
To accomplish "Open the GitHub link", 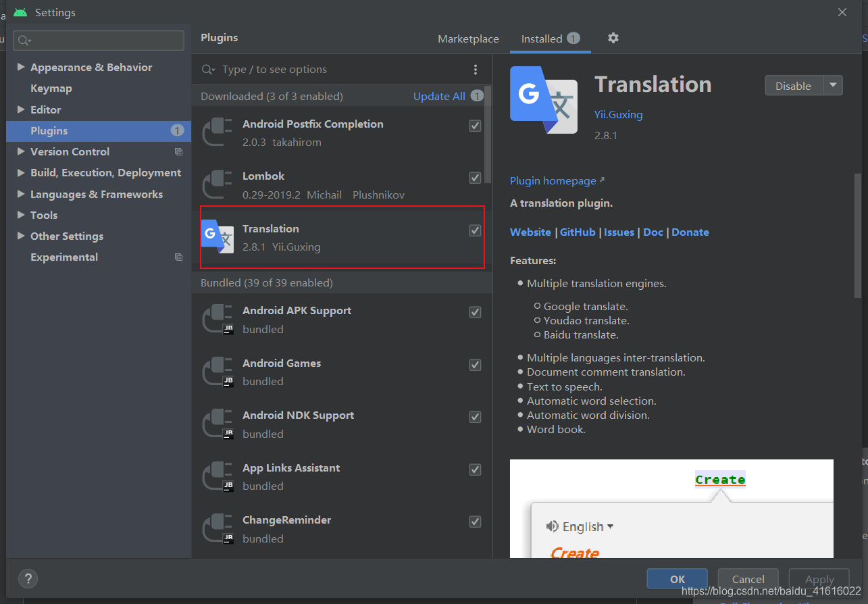I will point(578,232).
